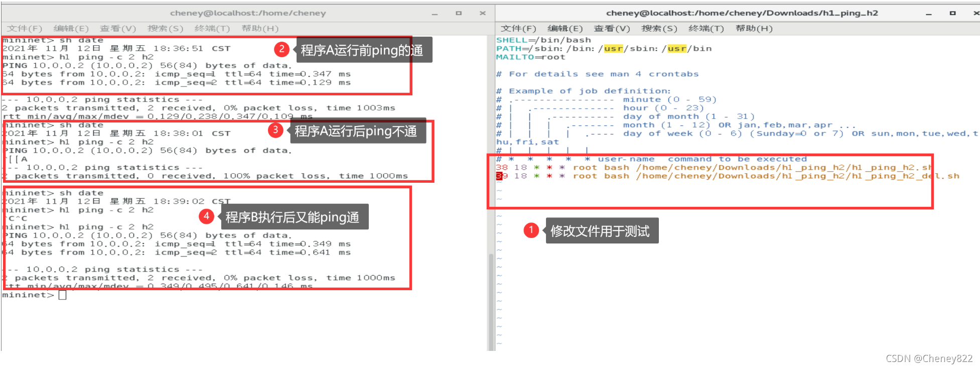Open 文件(F) menu in left terminal window

pyautogui.click(x=25, y=29)
